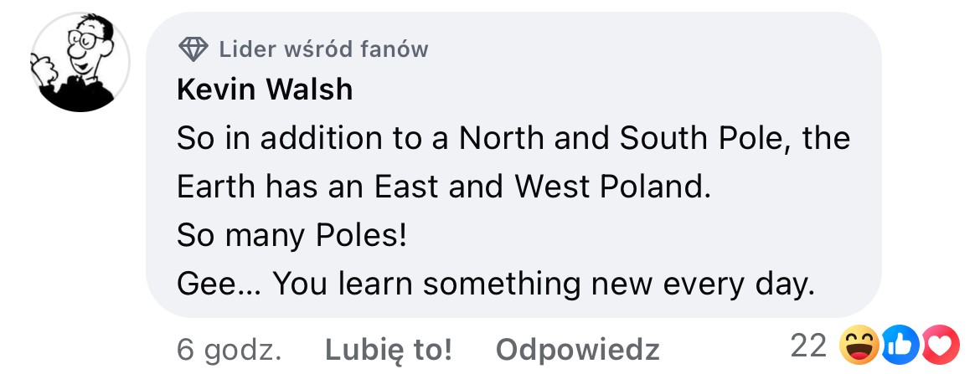The height and width of the screenshot is (374, 980).
Task: Click the "6 godz." comment timestamp
Action: pos(229,348)
